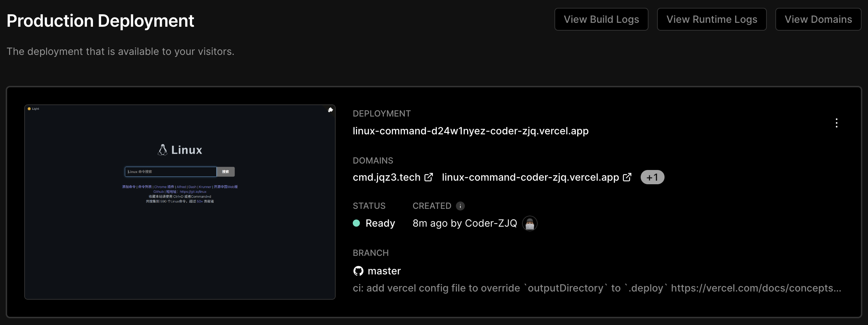
Task: Click the GitHub icon beside master
Action: (x=358, y=271)
